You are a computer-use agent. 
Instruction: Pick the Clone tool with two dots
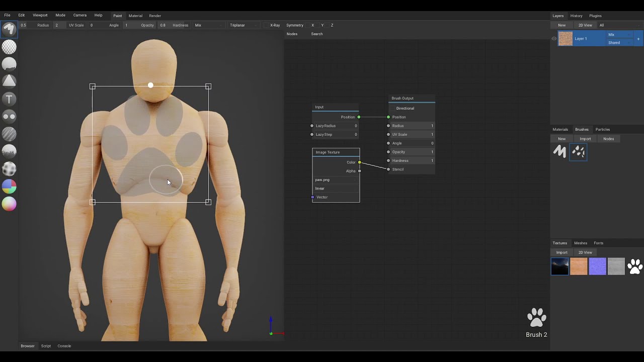tap(9, 116)
